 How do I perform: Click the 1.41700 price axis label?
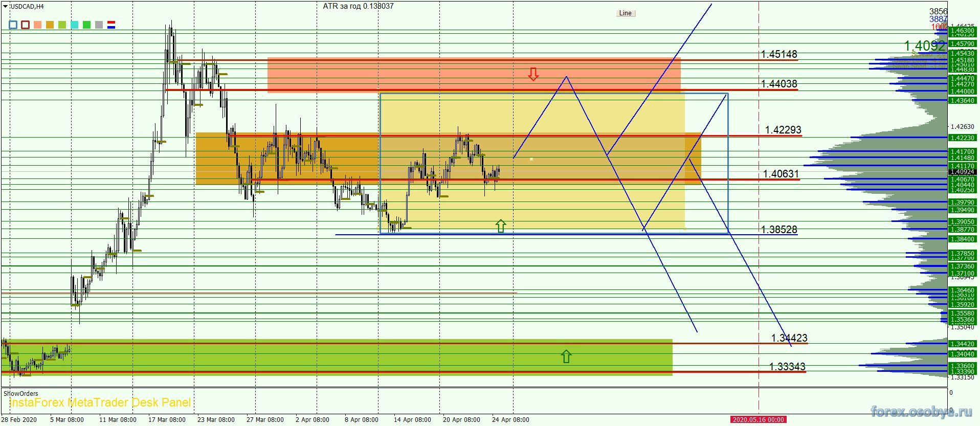[962, 152]
